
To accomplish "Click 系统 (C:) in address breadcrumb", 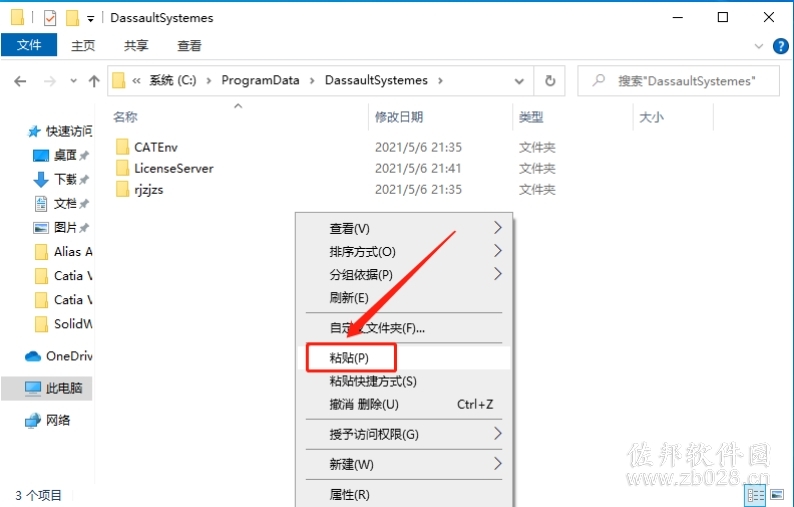I will (173, 81).
